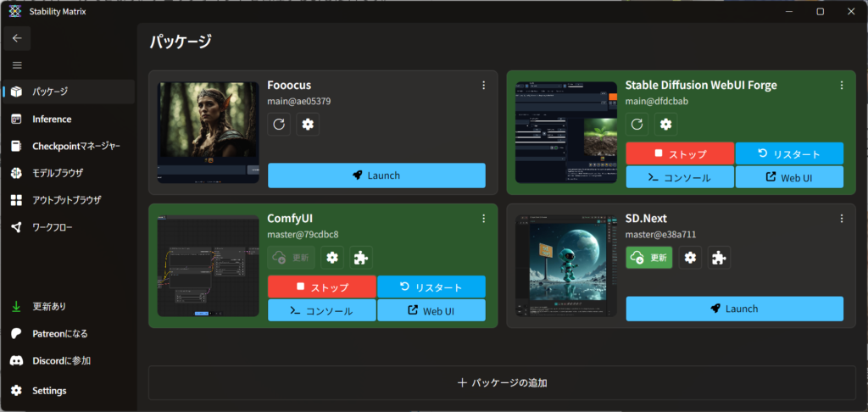
Task: Open SD.Next package settings gear
Action: pyautogui.click(x=691, y=258)
